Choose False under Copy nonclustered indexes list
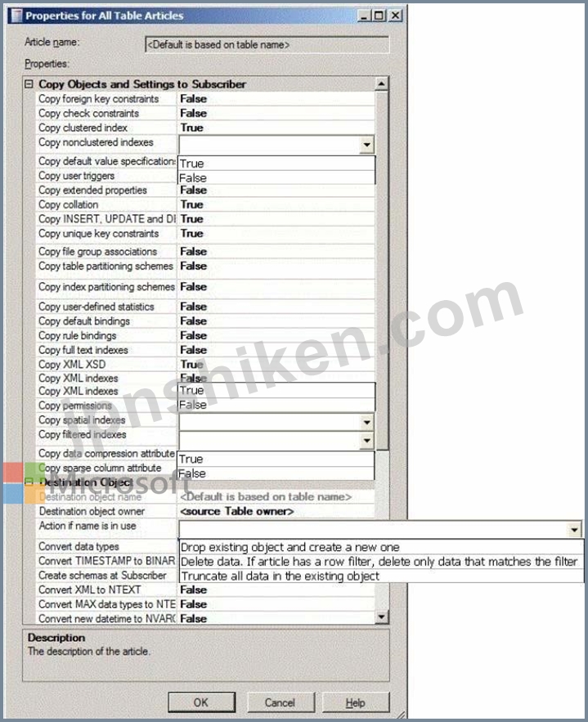Image resolution: width=588 pixels, height=722 pixels. tap(276, 177)
